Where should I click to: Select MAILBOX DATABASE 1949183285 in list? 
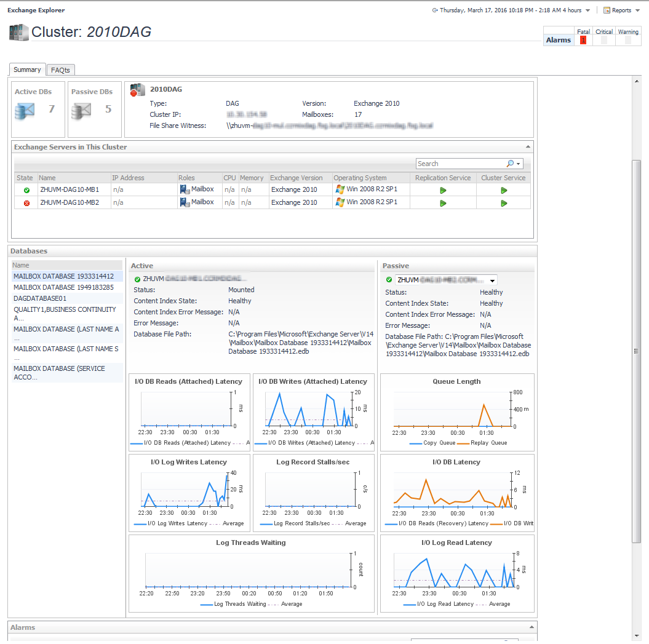click(x=67, y=287)
